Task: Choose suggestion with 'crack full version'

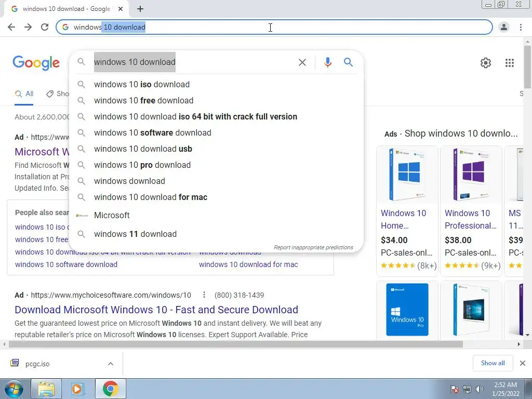Action: [216, 117]
